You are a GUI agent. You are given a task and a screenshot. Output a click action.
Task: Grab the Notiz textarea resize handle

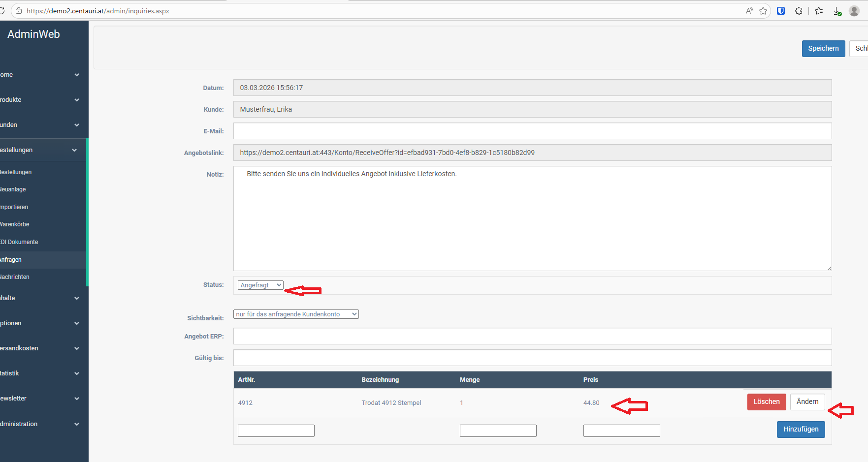coord(829,268)
